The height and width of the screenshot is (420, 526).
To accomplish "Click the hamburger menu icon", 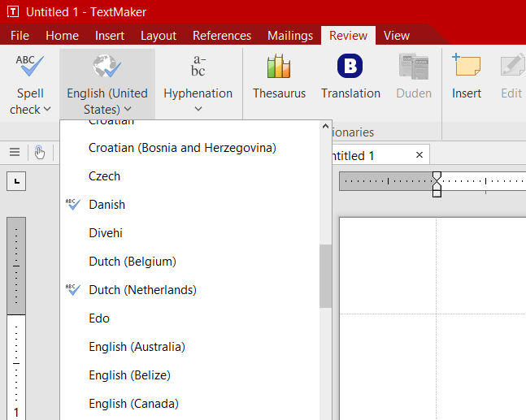I will pyautogui.click(x=14, y=153).
